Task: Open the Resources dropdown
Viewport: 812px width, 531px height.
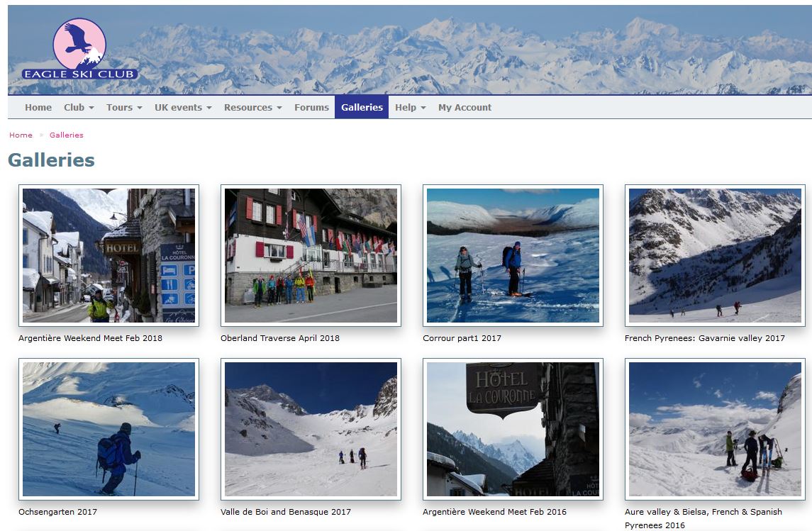Action: [252, 108]
